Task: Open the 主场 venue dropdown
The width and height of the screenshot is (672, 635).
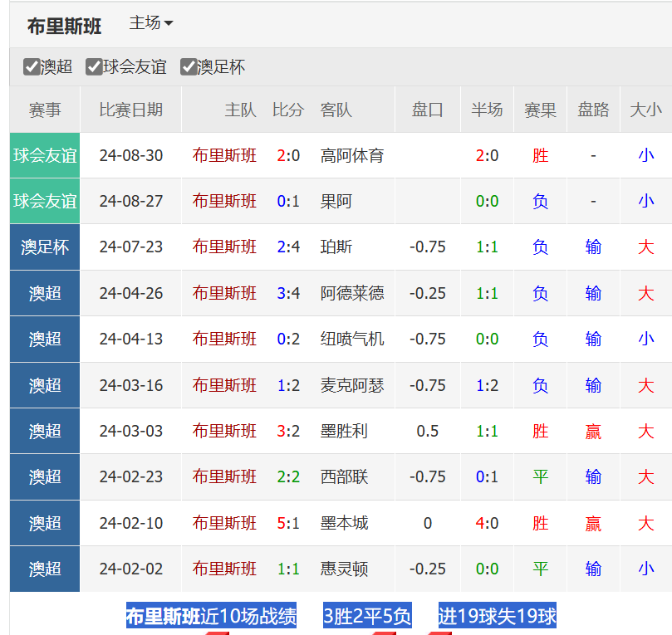Action: [x=151, y=23]
